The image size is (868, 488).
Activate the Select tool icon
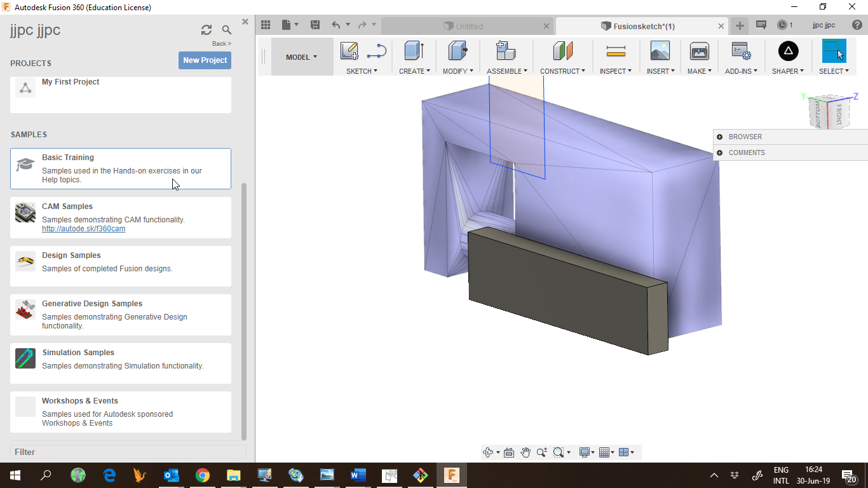click(x=834, y=51)
